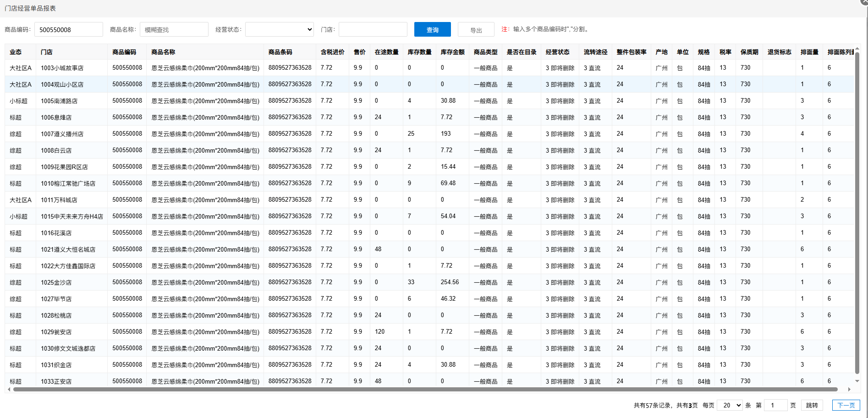Click the page number input field
Viewport: 868px width, 418px height.
pos(775,405)
